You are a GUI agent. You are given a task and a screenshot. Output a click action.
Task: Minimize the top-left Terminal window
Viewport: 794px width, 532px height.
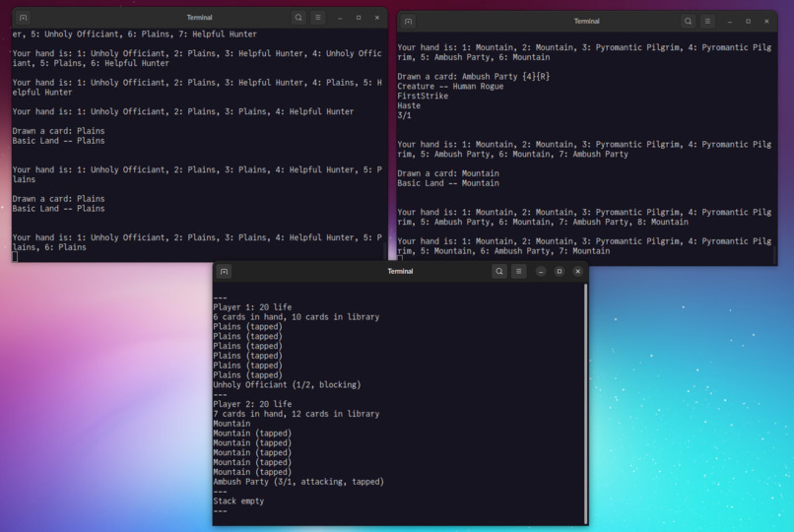340,18
